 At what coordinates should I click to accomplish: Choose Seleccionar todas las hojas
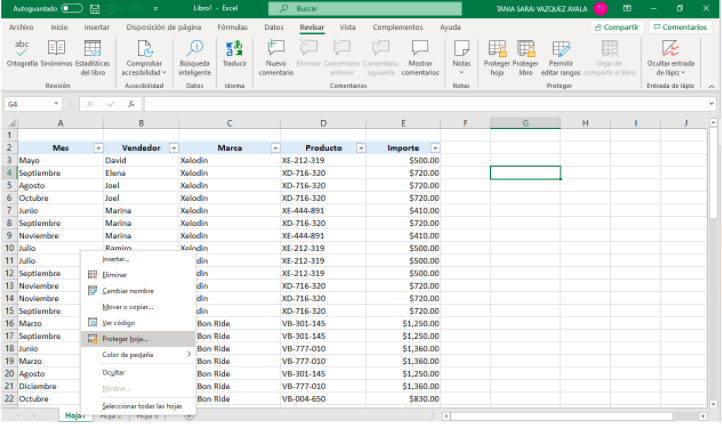click(x=138, y=406)
